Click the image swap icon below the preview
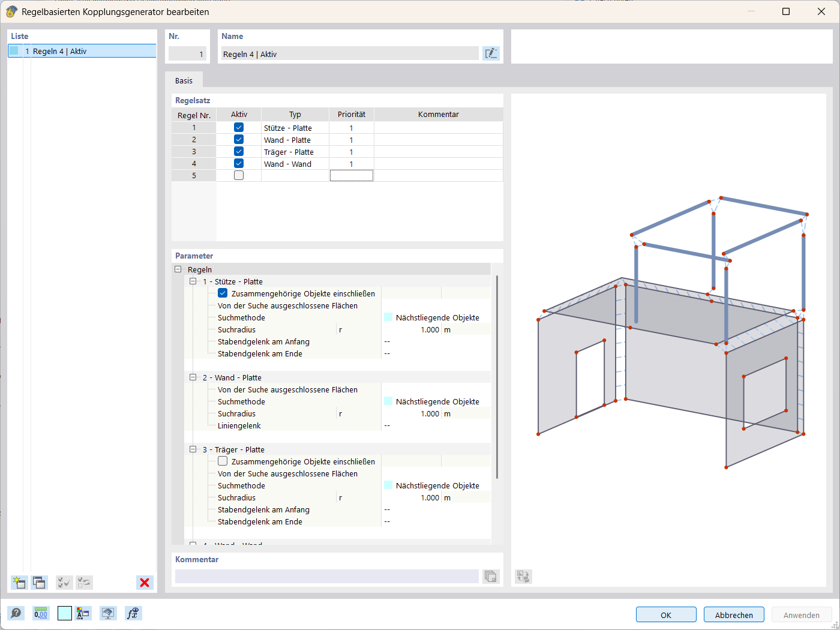The width and height of the screenshot is (840, 630). [523, 577]
